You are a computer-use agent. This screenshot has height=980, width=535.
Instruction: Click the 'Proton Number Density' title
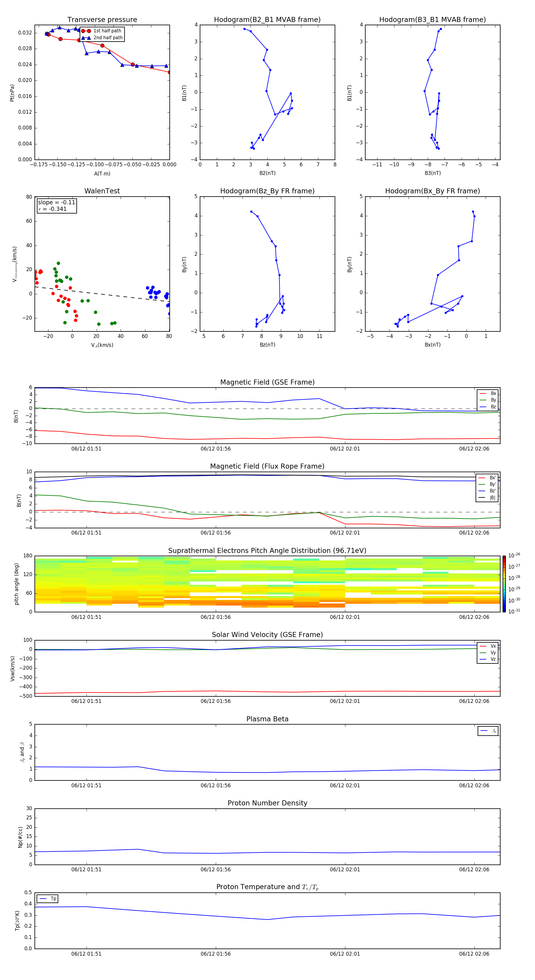(x=267, y=803)
